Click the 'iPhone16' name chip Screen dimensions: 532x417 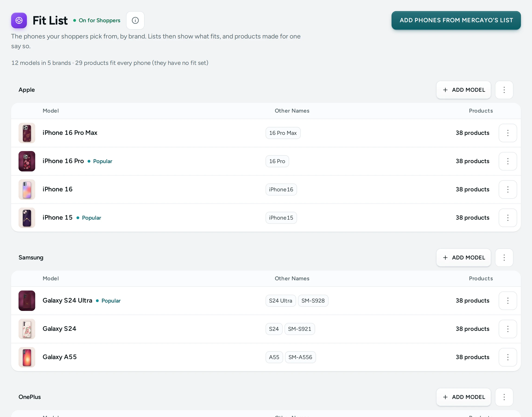[x=281, y=190]
